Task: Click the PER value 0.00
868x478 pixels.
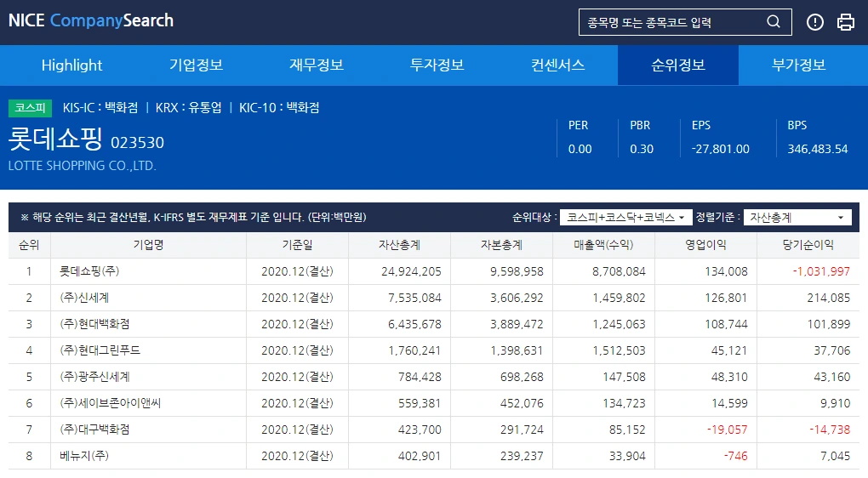Action: point(580,149)
